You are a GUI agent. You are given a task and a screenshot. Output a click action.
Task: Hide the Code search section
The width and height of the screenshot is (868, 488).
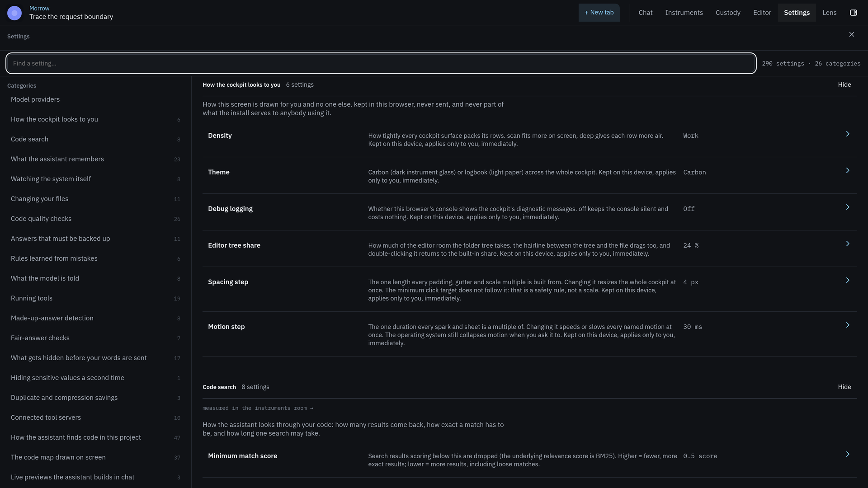click(x=844, y=387)
